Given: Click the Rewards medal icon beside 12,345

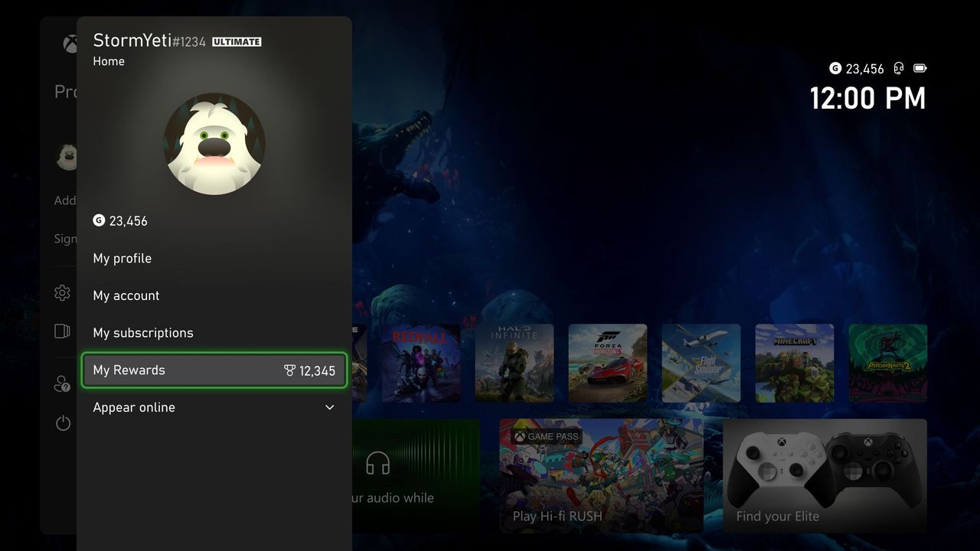Looking at the screenshot, I should point(289,370).
